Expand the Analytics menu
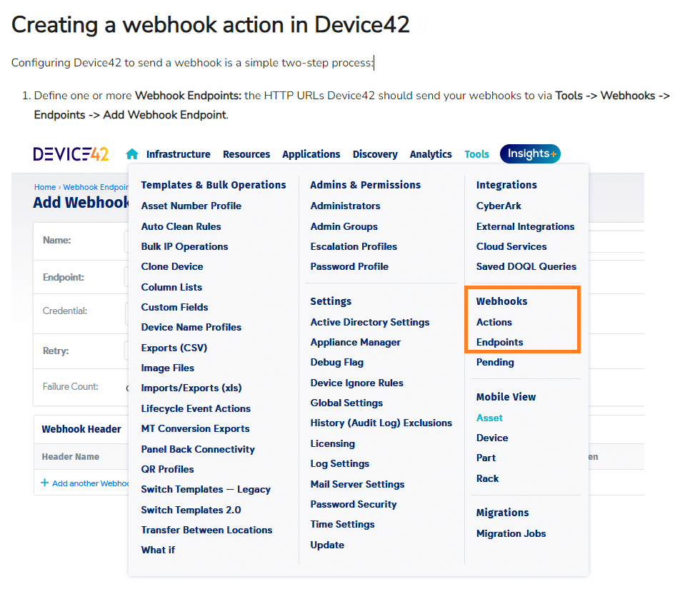 (x=431, y=154)
